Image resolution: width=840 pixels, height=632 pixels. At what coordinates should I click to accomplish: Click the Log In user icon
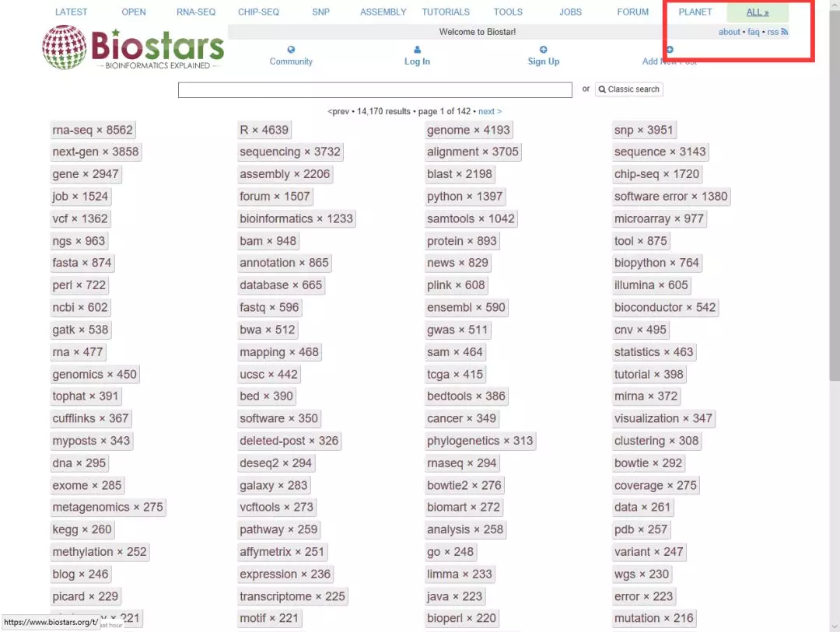point(417,48)
